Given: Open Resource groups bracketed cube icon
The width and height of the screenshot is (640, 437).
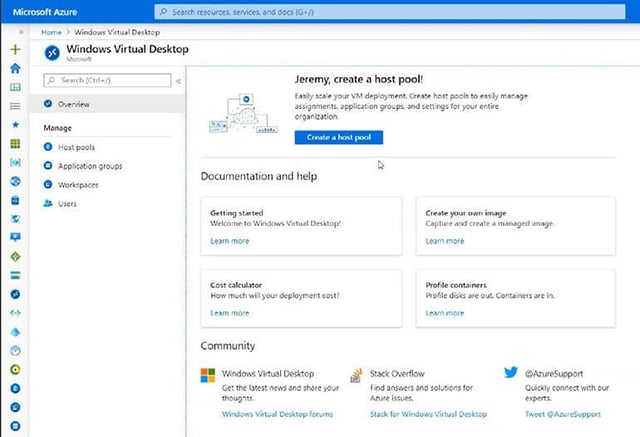Looking at the screenshot, I should pyautogui.click(x=15, y=162).
